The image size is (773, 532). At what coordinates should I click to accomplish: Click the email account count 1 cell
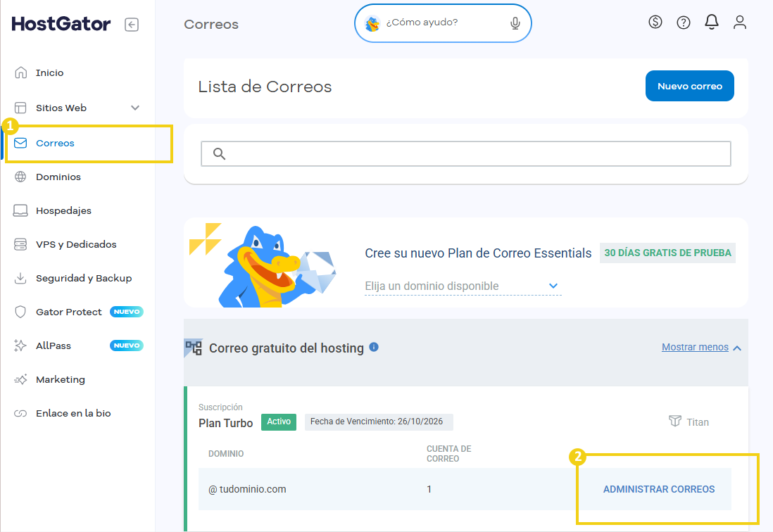click(429, 489)
